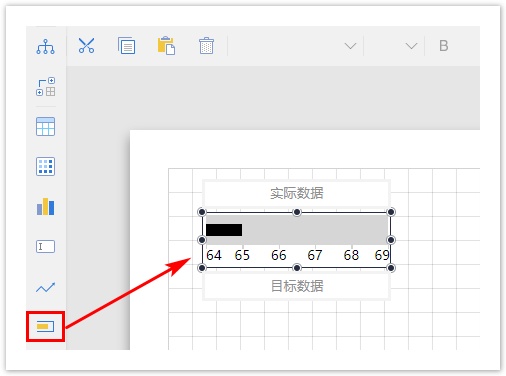Click the bottom-right handle of bullet chart

[391, 268]
